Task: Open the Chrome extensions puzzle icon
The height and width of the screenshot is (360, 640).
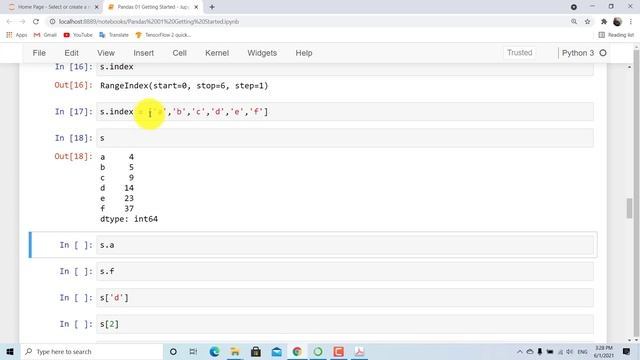Action: (x=604, y=22)
